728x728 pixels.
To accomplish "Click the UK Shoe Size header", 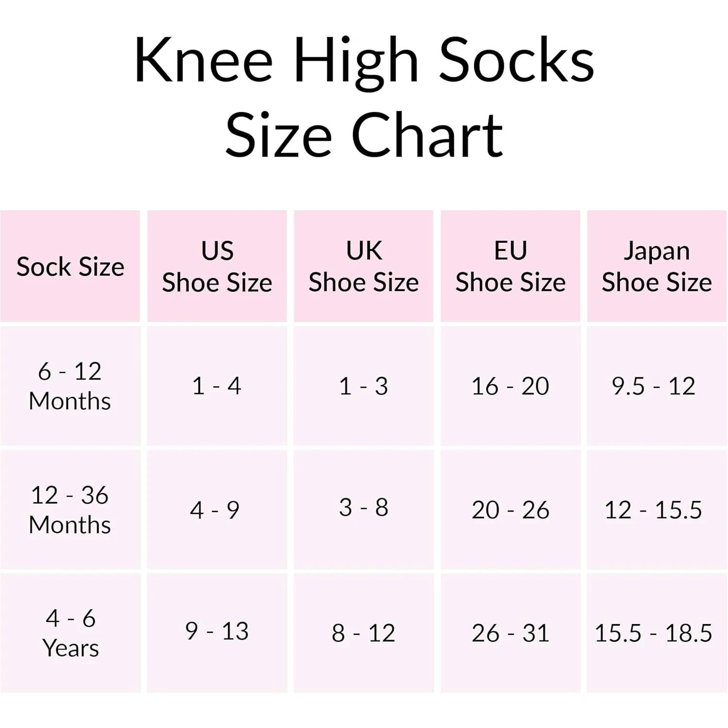I will [x=364, y=266].
